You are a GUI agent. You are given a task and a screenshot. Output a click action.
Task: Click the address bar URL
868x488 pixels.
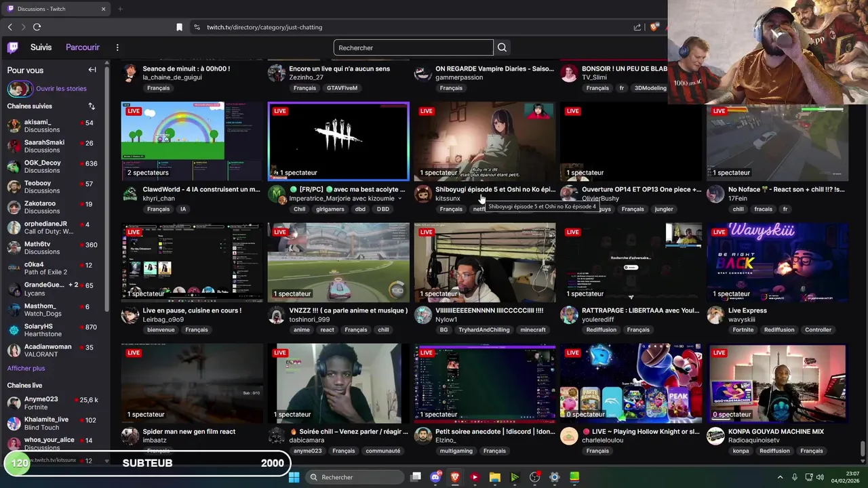pos(264,27)
